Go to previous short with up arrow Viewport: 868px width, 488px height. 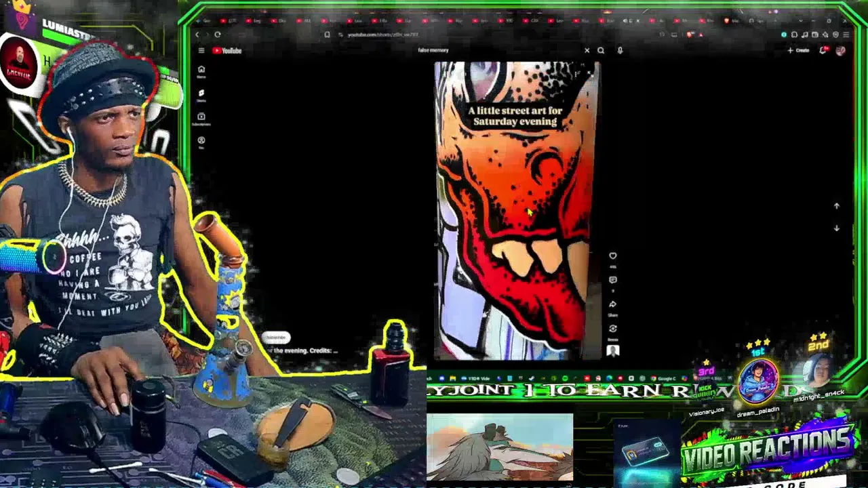(x=836, y=206)
